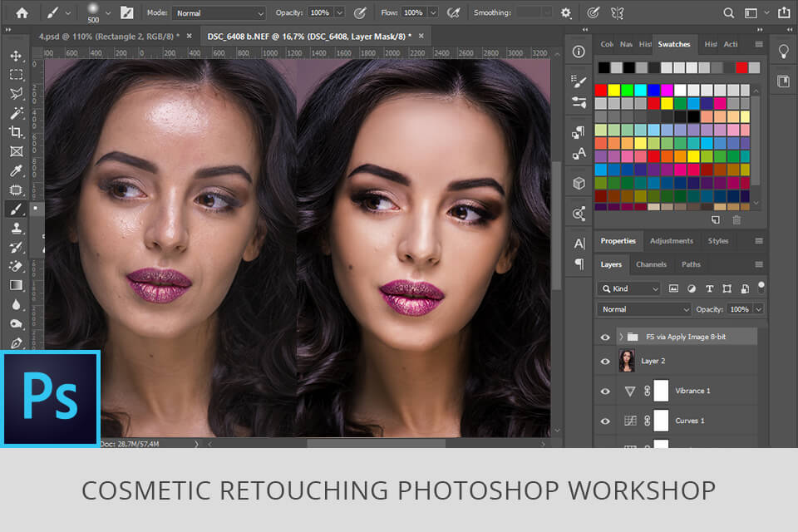This screenshot has width=798, height=532.
Task: Select the Eraser tool
Action: click(17, 266)
